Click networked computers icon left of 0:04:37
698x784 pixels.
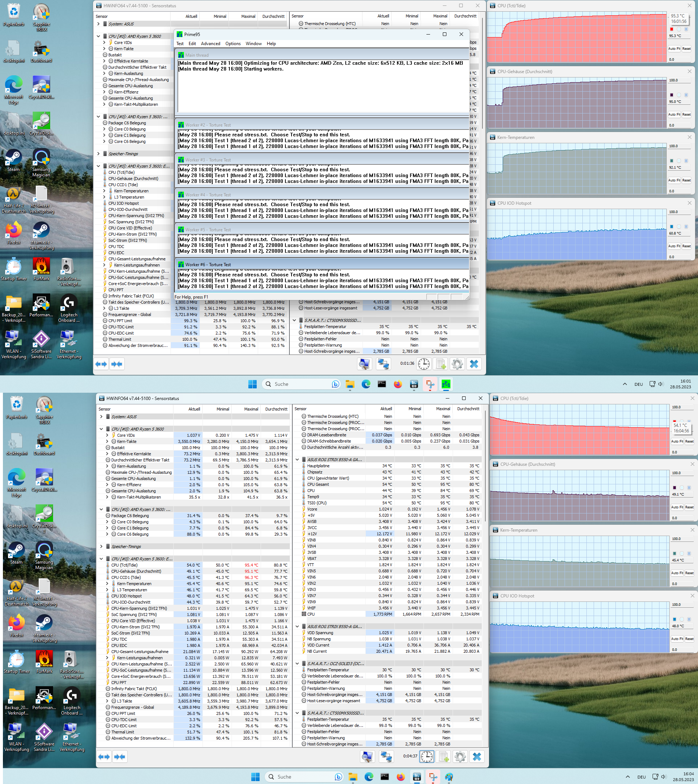click(386, 756)
